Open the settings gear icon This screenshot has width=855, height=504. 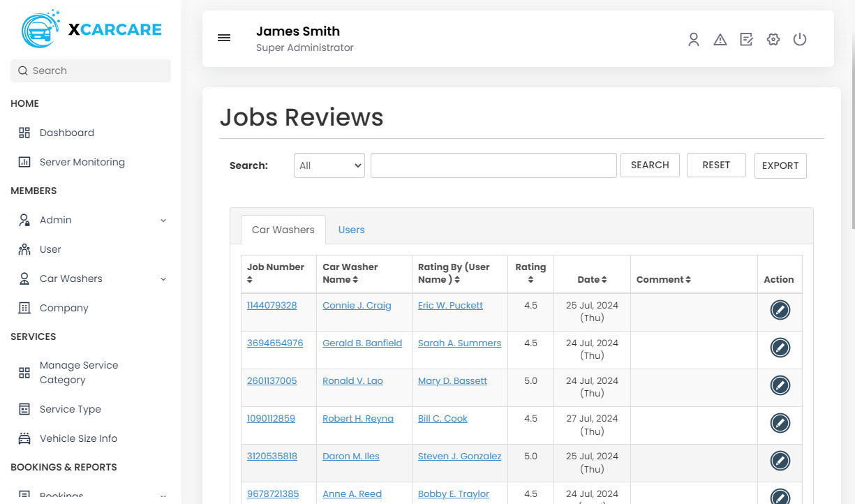coord(773,40)
